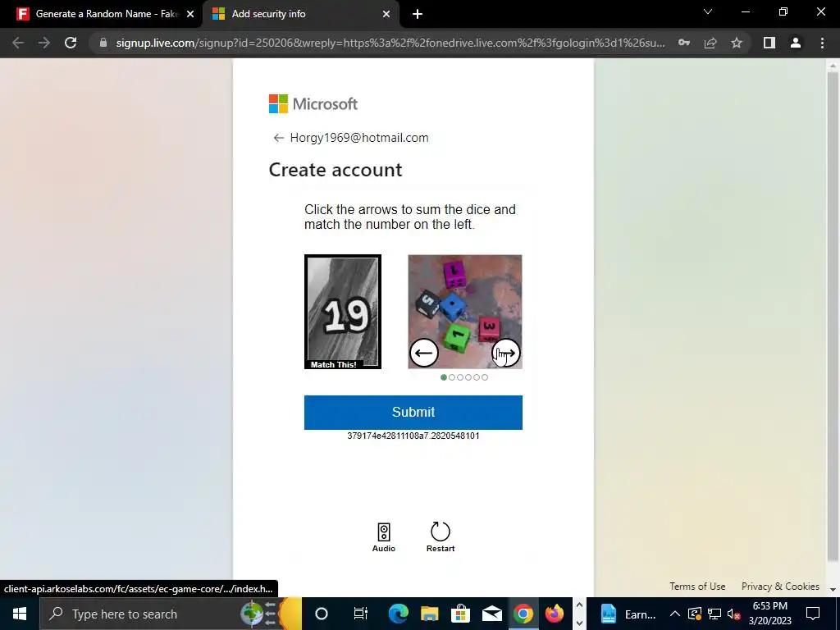Open the Terms of Use link
The image size is (840, 630).
[697, 586]
